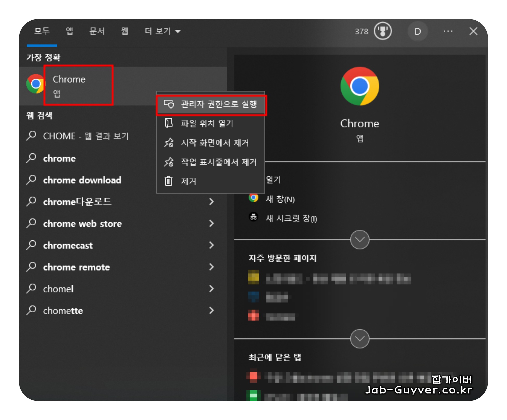This screenshot has width=507, height=420.
Task: Expand the 자주 방문한 페이지 list chevron
Action: (x=360, y=338)
